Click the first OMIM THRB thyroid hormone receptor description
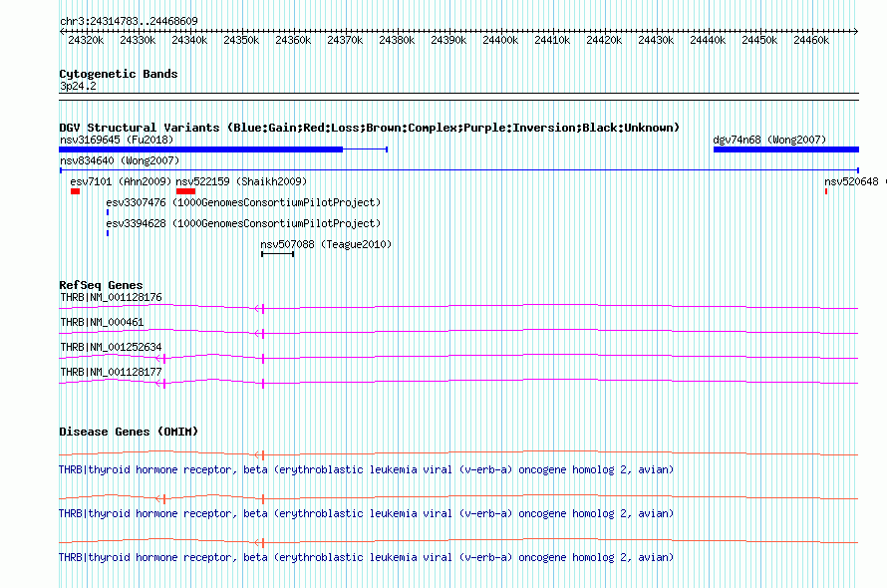Image resolution: width=887 pixels, height=588 pixels. point(366,469)
